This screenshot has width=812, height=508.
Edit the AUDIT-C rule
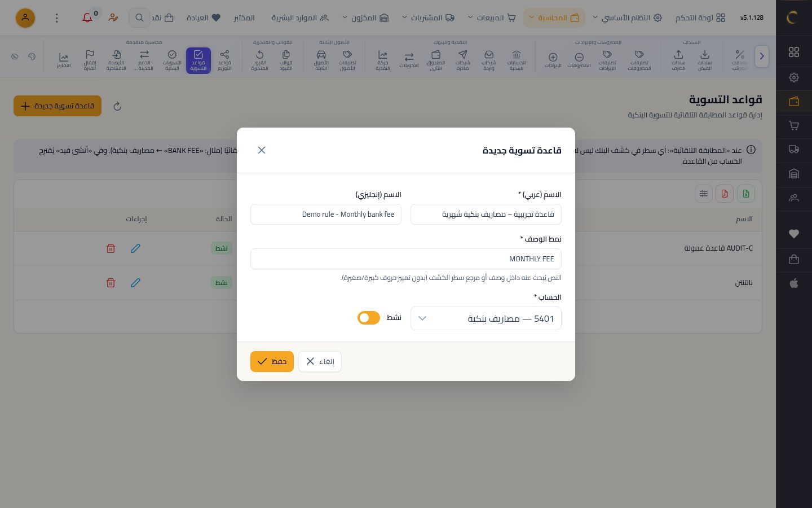tap(135, 248)
